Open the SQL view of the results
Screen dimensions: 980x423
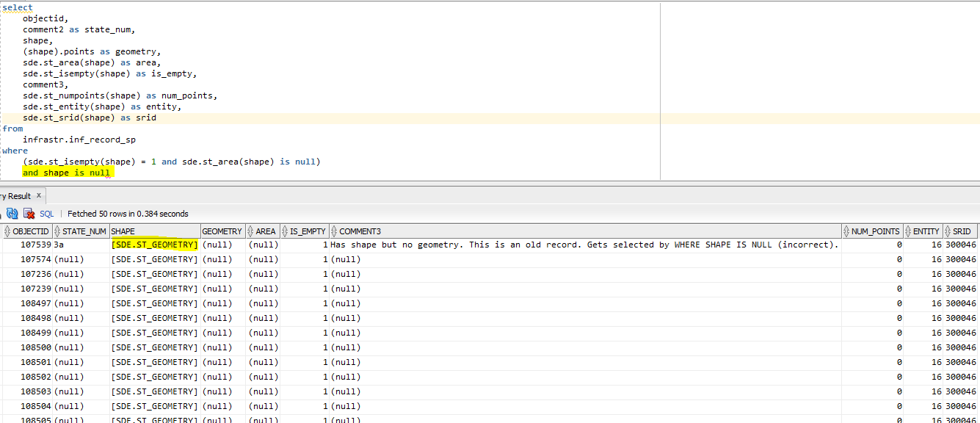[x=46, y=214]
